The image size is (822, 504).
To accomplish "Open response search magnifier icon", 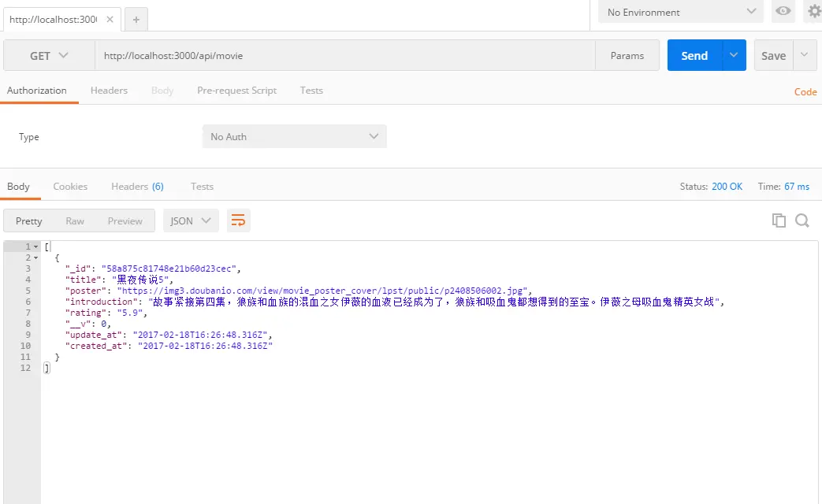I will (802, 220).
